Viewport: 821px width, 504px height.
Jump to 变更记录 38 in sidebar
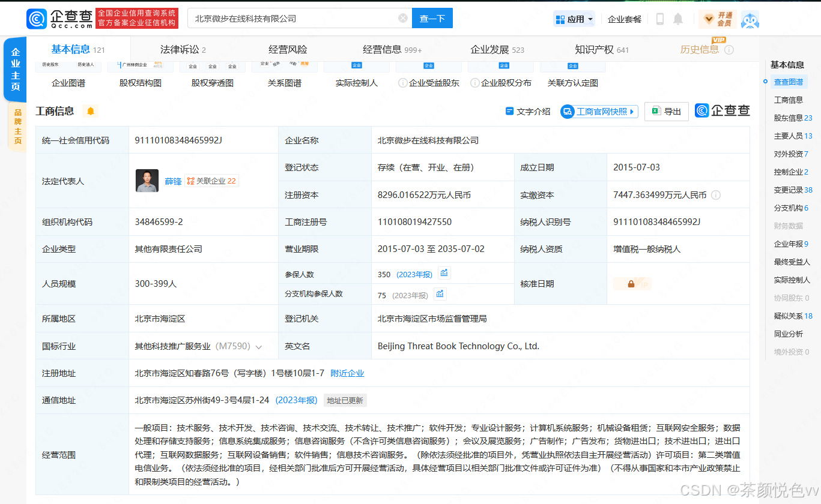(x=793, y=190)
